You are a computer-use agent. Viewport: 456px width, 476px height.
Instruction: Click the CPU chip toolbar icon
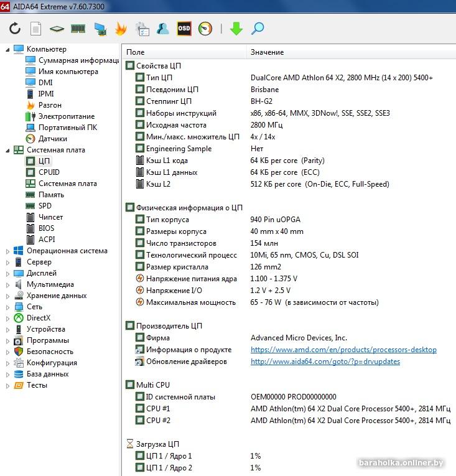click(57, 29)
